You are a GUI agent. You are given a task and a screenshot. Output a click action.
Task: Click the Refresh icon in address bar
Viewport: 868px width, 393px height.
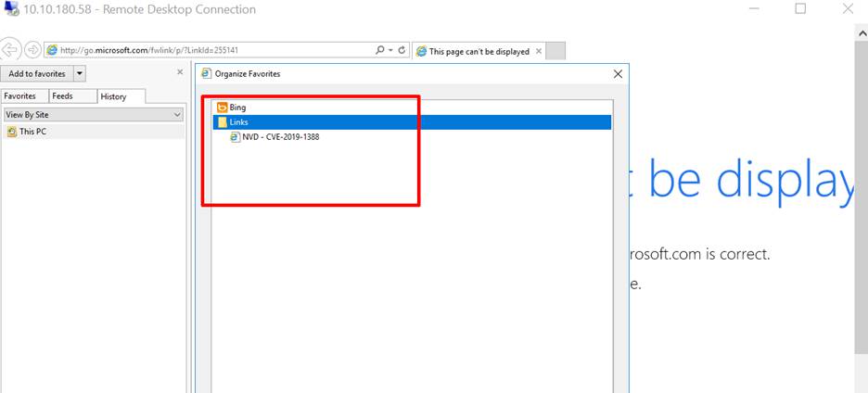point(402,50)
